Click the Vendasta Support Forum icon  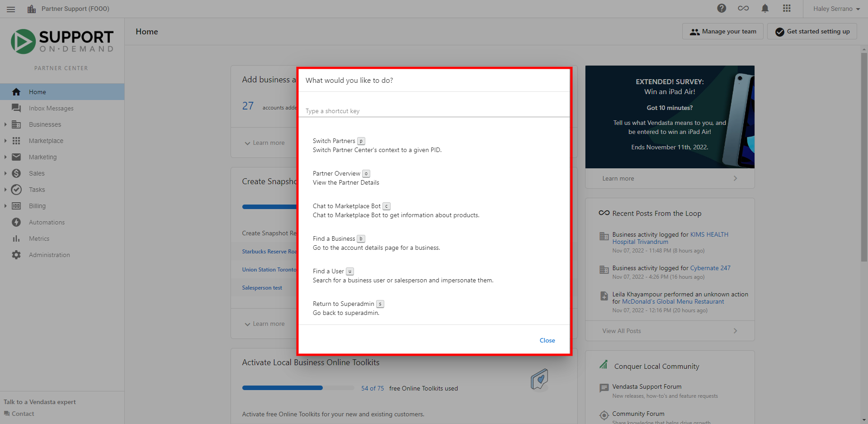click(x=604, y=388)
